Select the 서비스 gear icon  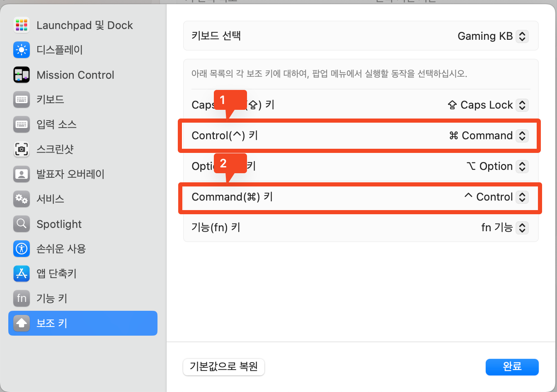21,199
